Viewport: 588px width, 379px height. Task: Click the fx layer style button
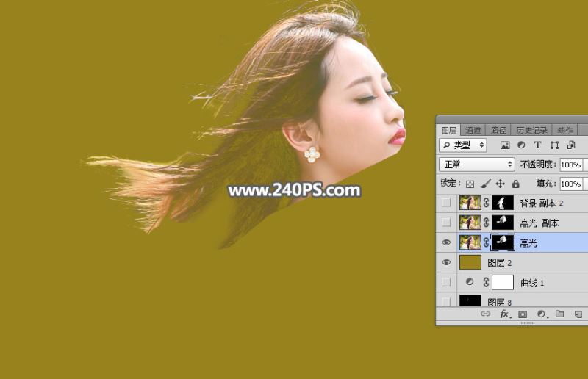[x=504, y=314]
